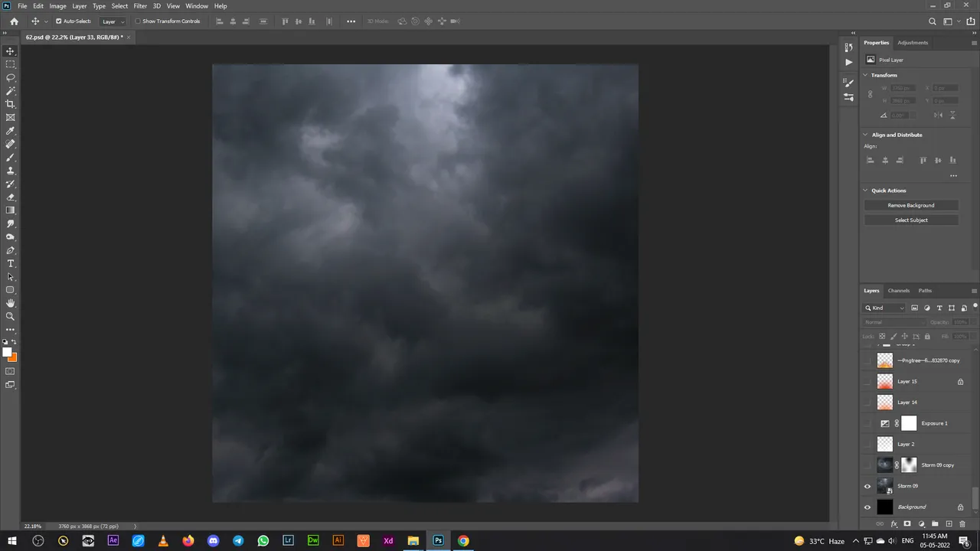Open the Filter menu
Viewport: 980px width, 551px height.
tap(140, 5)
